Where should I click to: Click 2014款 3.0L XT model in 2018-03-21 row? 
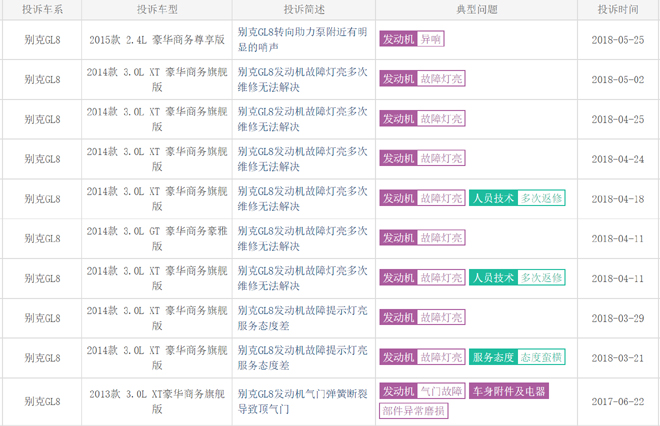point(157,358)
